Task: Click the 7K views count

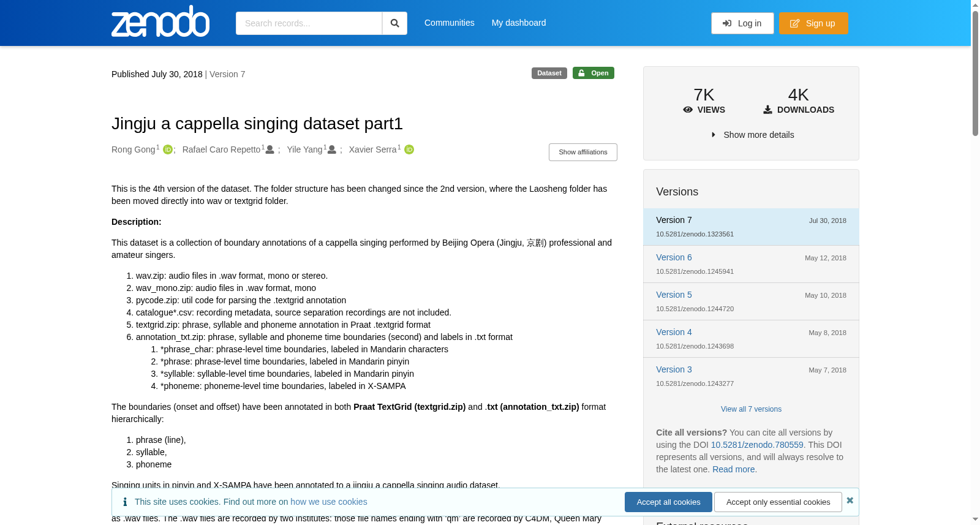Action: click(704, 95)
